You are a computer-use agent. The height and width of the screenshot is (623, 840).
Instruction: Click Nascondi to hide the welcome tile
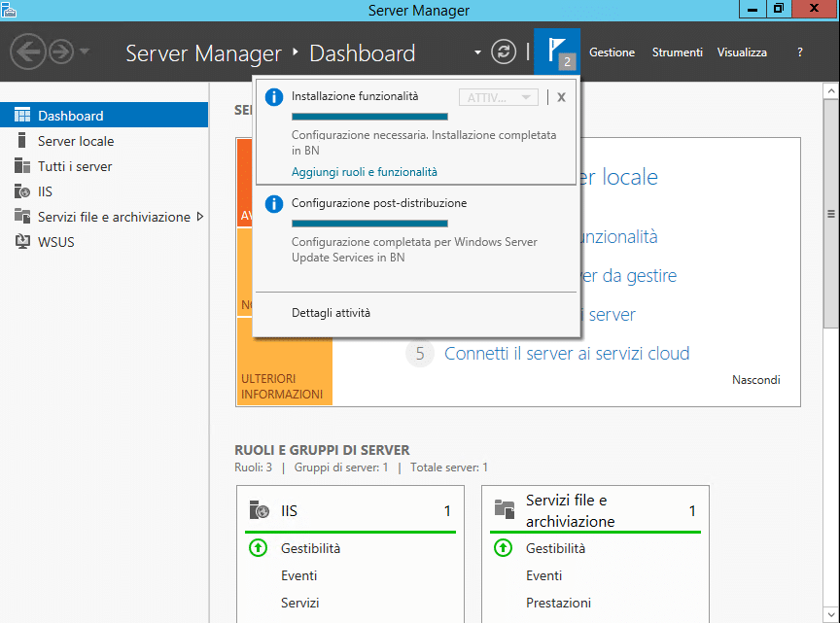(x=755, y=380)
